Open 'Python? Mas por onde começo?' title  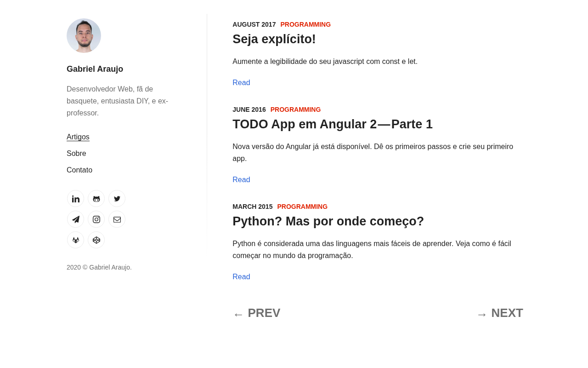[328, 221]
